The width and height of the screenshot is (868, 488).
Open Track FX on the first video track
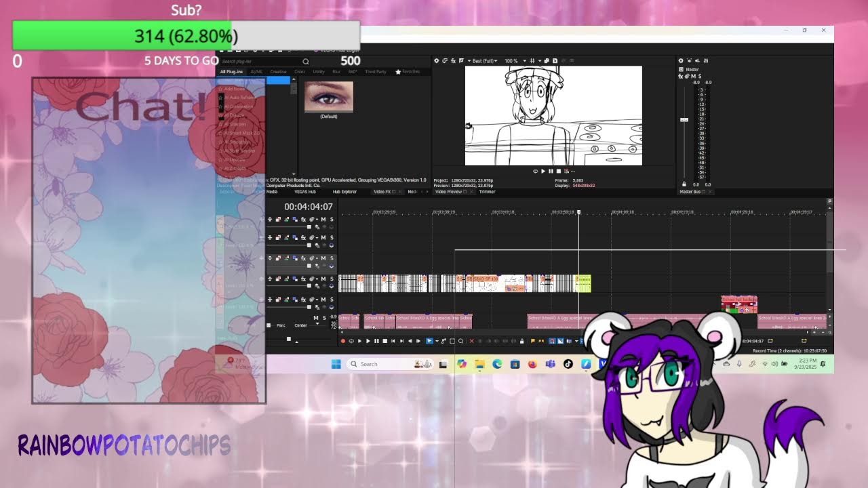click(303, 220)
